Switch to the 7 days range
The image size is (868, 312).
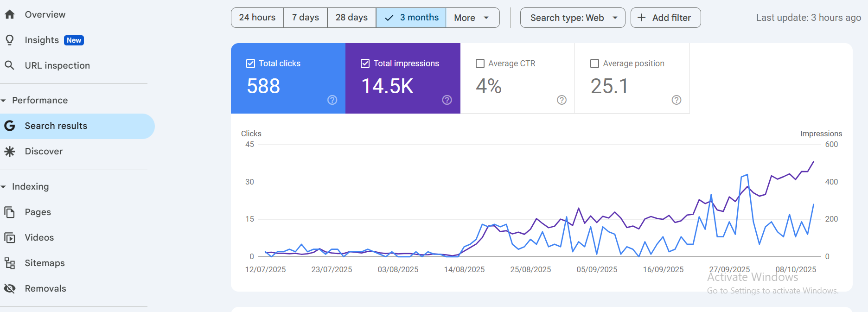click(x=305, y=18)
